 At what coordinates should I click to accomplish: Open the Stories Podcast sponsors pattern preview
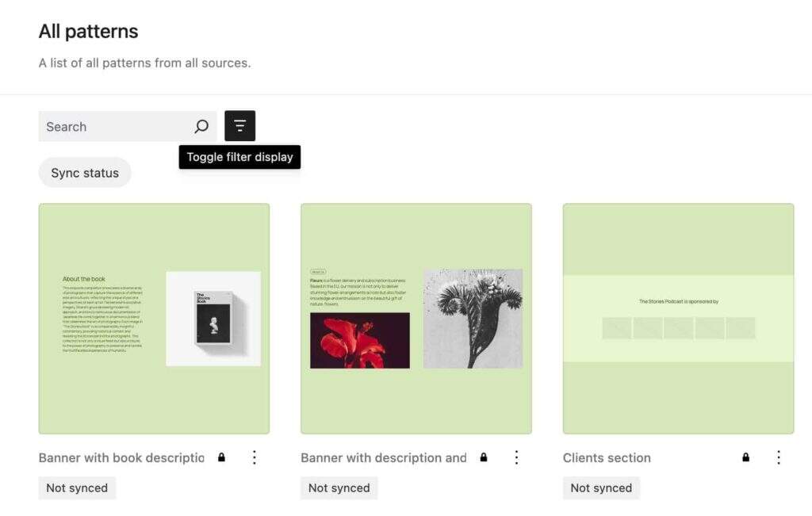[678, 319]
